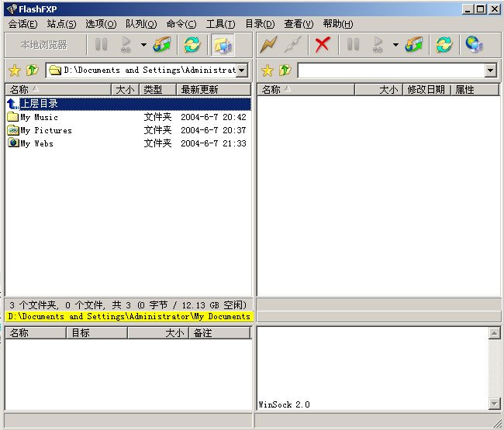Image resolution: width=504 pixels, height=430 pixels.
Task: Open the 目录(D) menu
Action: point(260,24)
